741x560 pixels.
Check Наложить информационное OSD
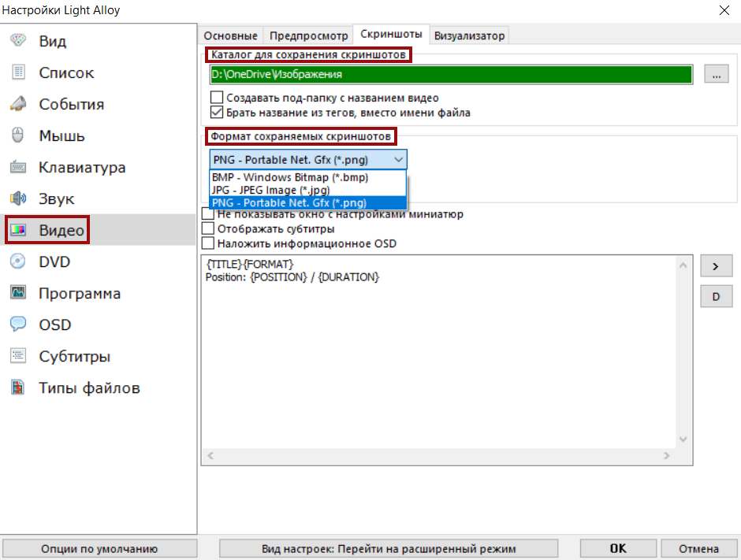(x=208, y=243)
